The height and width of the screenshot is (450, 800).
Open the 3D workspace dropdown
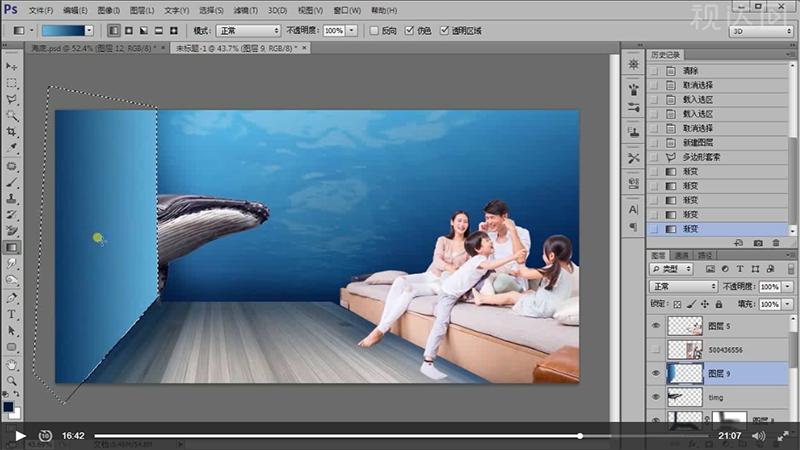(760, 31)
